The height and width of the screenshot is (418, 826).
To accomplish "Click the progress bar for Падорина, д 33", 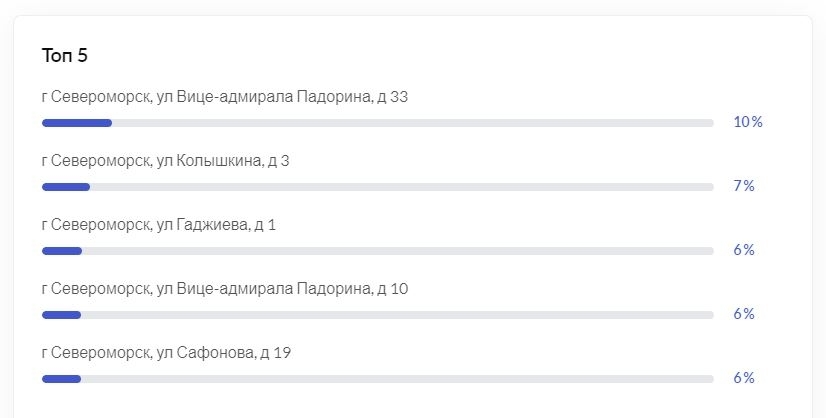I will (x=378, y=123).
